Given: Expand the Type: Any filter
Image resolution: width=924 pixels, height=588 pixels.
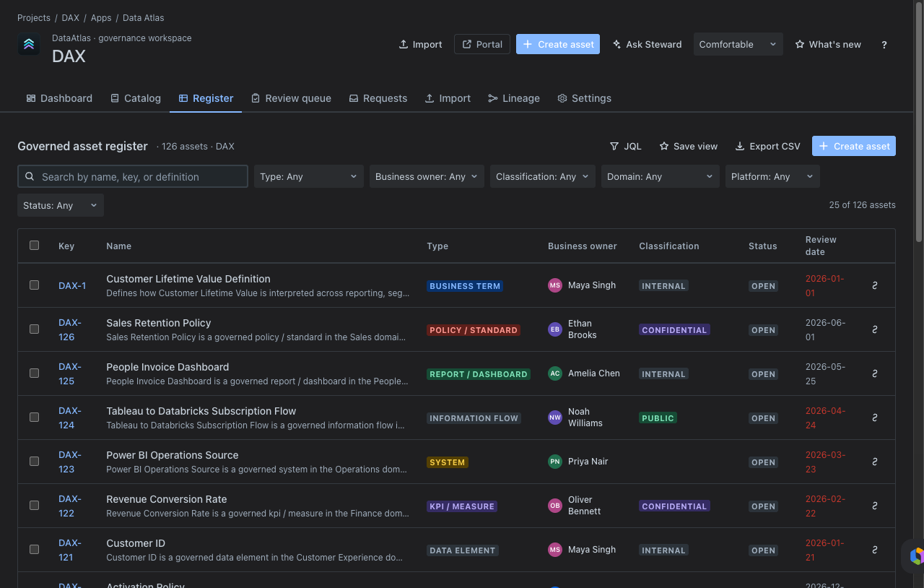Looking at the screenshot, I should coord(308,176).
